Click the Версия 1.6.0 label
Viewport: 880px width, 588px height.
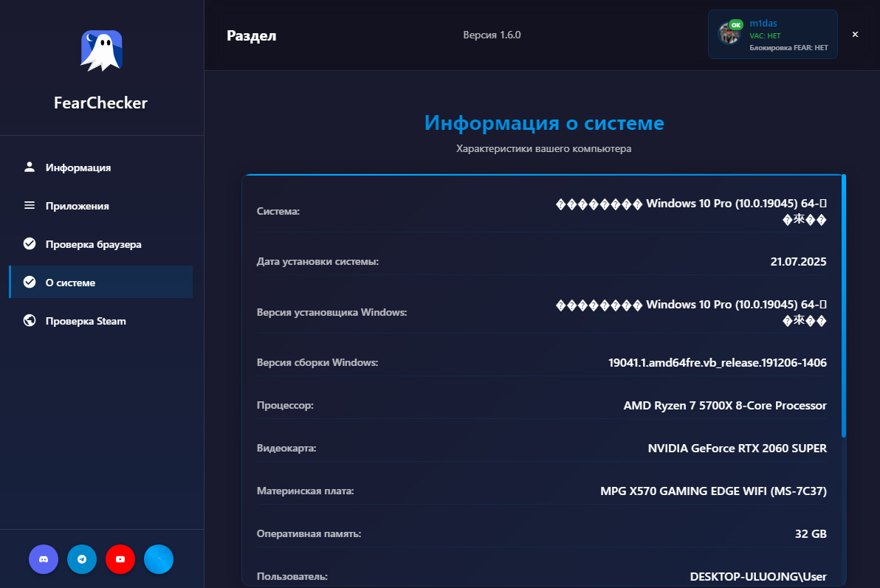point(492,35)
